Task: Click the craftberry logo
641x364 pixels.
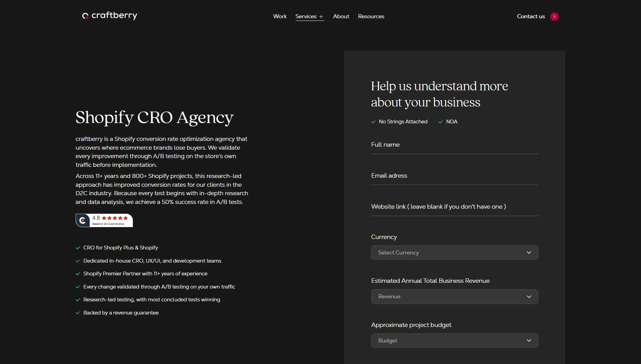Action: coord(110,16)
